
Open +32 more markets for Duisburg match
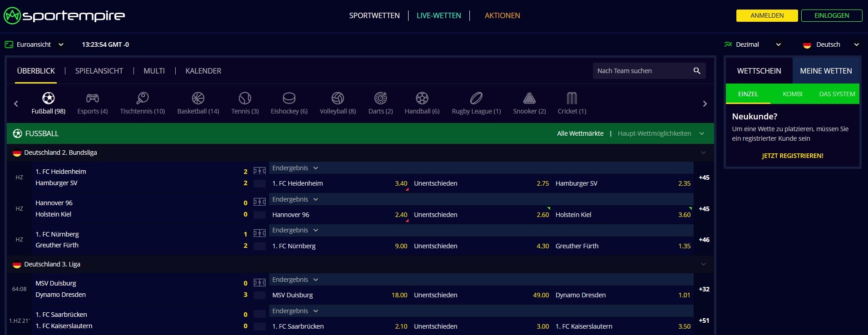click(x=704, y=289)
